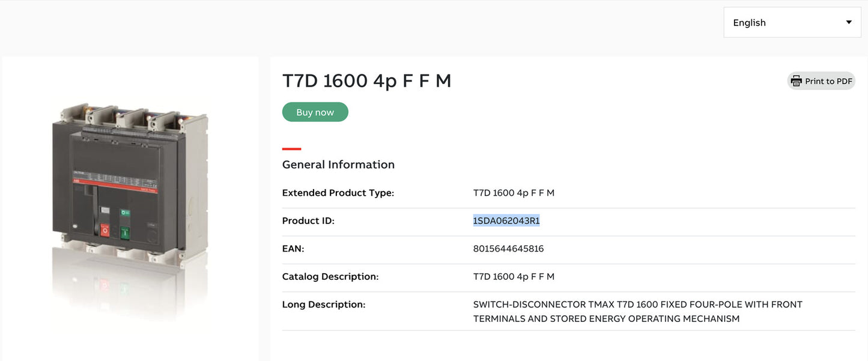Viewport: 868px width, 361px height.
Task: Click the Buy now shopping button
Action: pos(315,112)
